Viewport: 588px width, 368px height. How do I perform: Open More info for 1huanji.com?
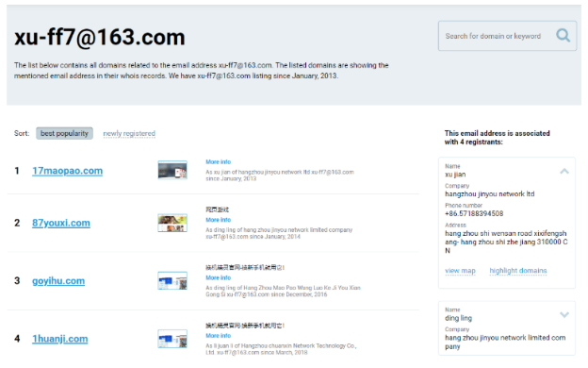tap(219, 335)
